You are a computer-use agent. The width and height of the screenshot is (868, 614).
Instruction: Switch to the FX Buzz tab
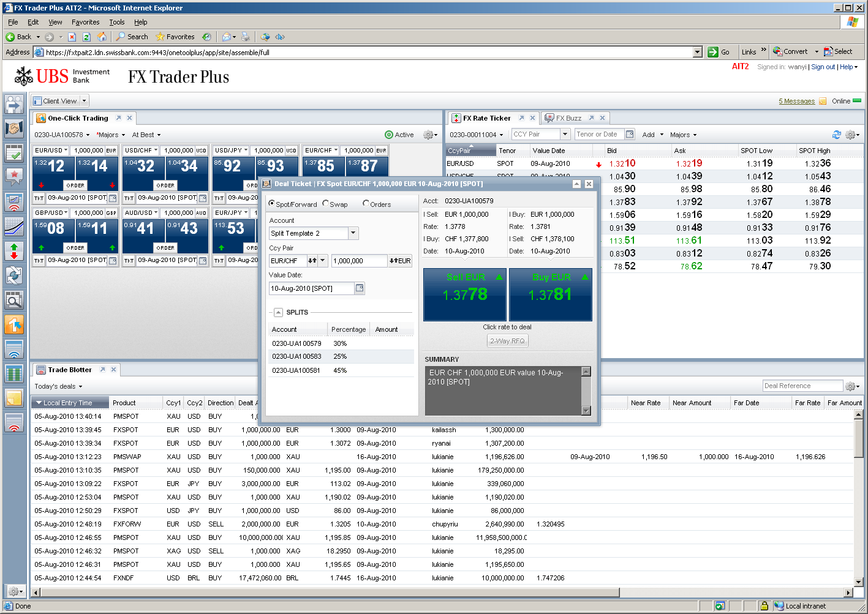(x=568, y=118)
